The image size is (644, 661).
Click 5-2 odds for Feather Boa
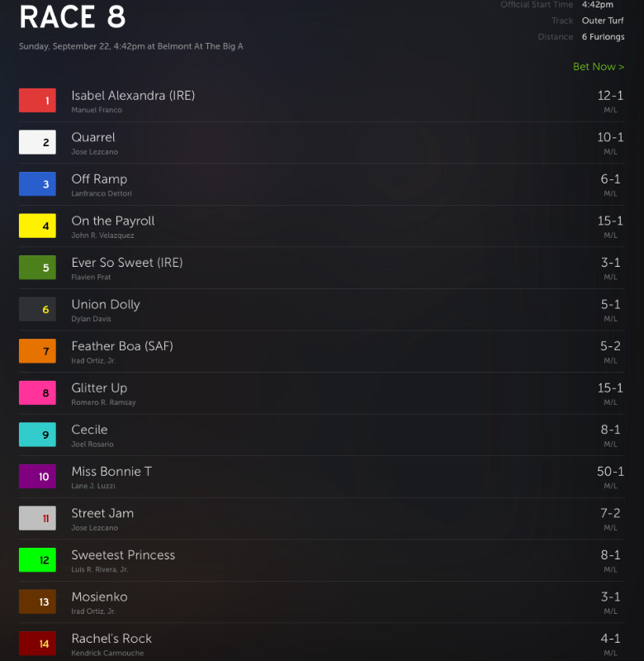(610, 346)
